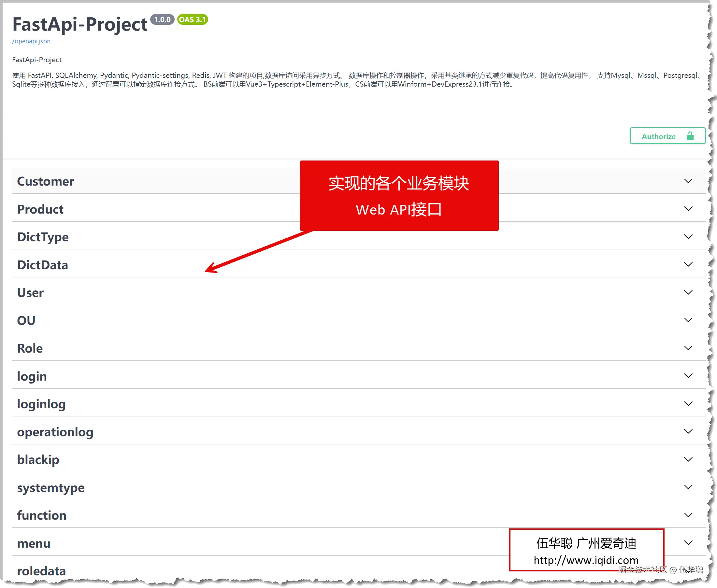The image size is (717, 588).
Task: Click chevron icon beside login
Action: (x=688, y=376)
